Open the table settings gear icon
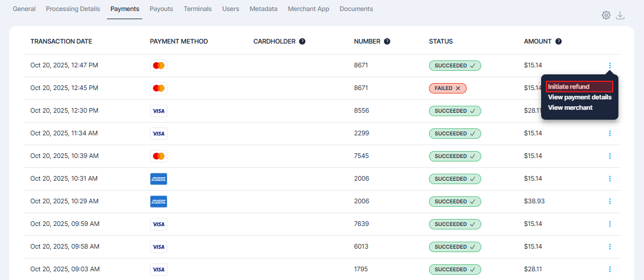This screenshot has width=644, height=280. point(606,15)
